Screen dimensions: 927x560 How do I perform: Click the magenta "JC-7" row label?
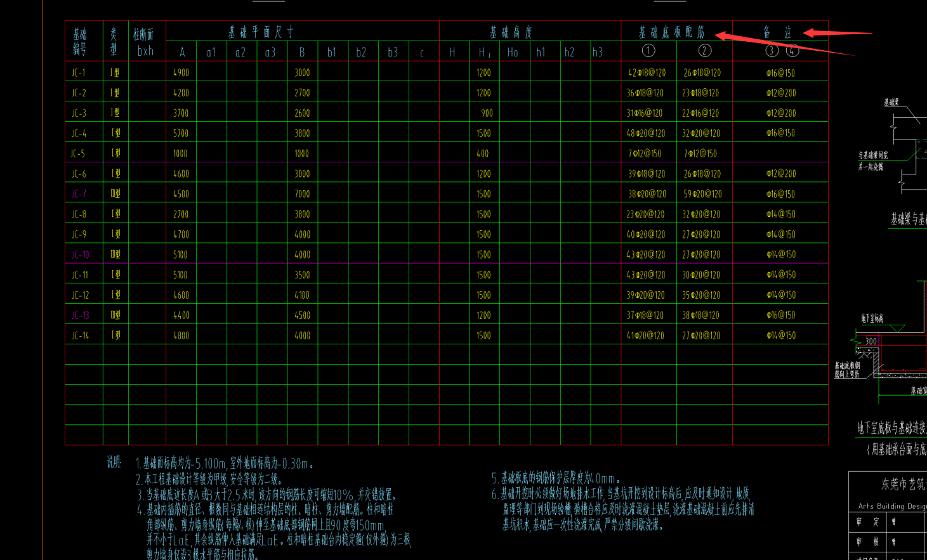[x=79, y=194]
